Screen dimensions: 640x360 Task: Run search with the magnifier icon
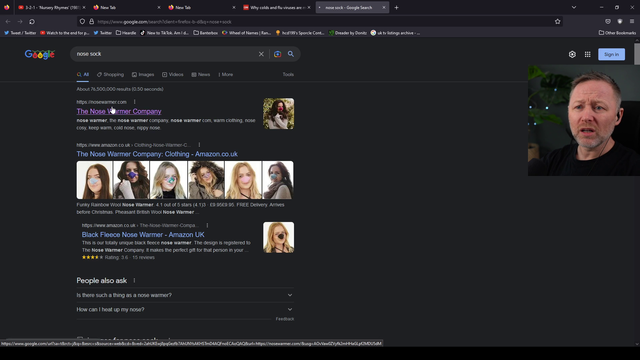pos(291,54)
